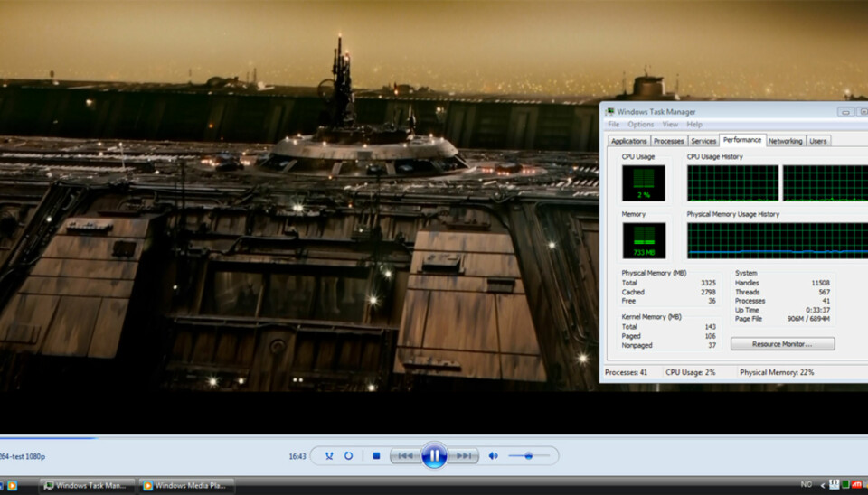Viewport: 868px width, 495px height.
Task: Click status bar Processes: 41
Action: click(x=626, y=372)
